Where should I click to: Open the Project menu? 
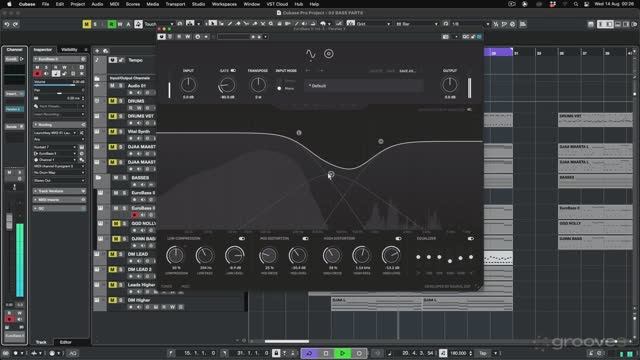coord(78,4)
